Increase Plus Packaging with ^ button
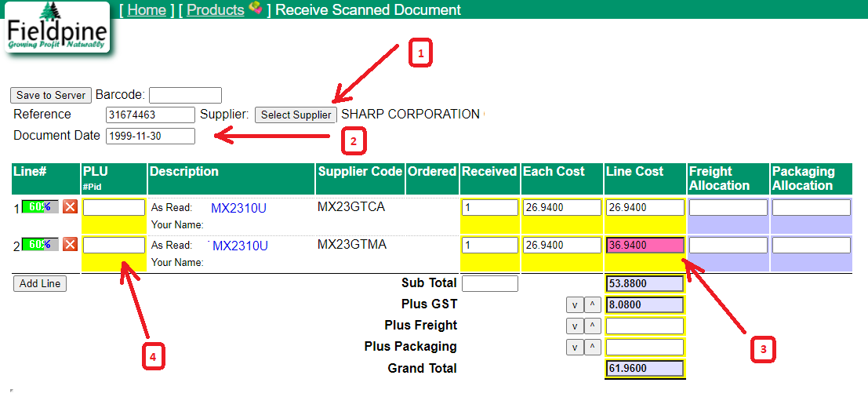 [592, 347]
